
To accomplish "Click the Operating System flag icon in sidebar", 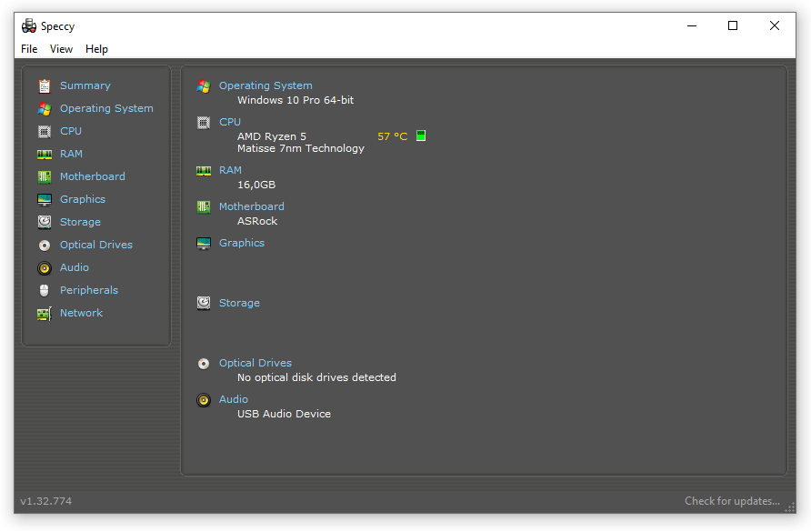I will [x=45, y=109].
